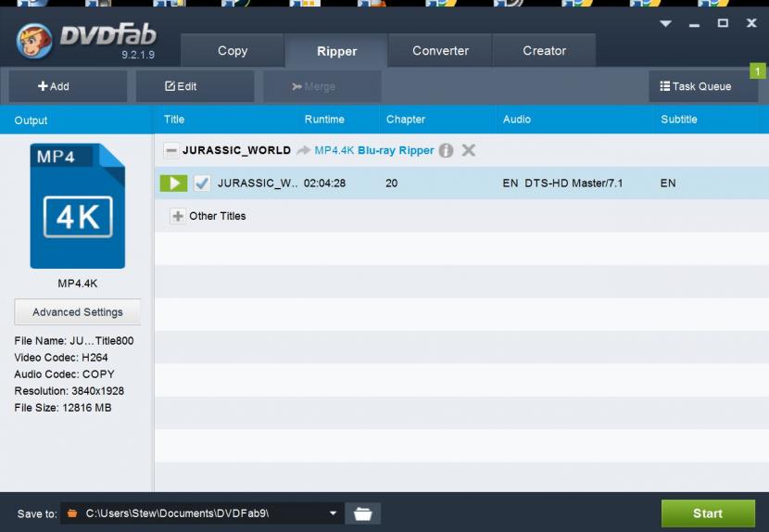The height and width of the screenshot is (532, 769).
Task: Play preview of JURASSIC_W.. title
Action: point(173,184)
